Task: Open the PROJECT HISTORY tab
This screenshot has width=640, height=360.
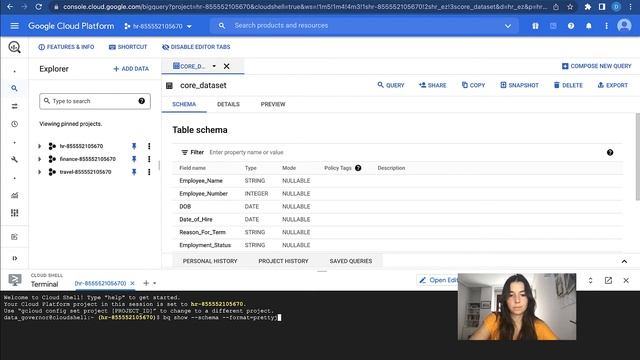Action: point(283,261)
